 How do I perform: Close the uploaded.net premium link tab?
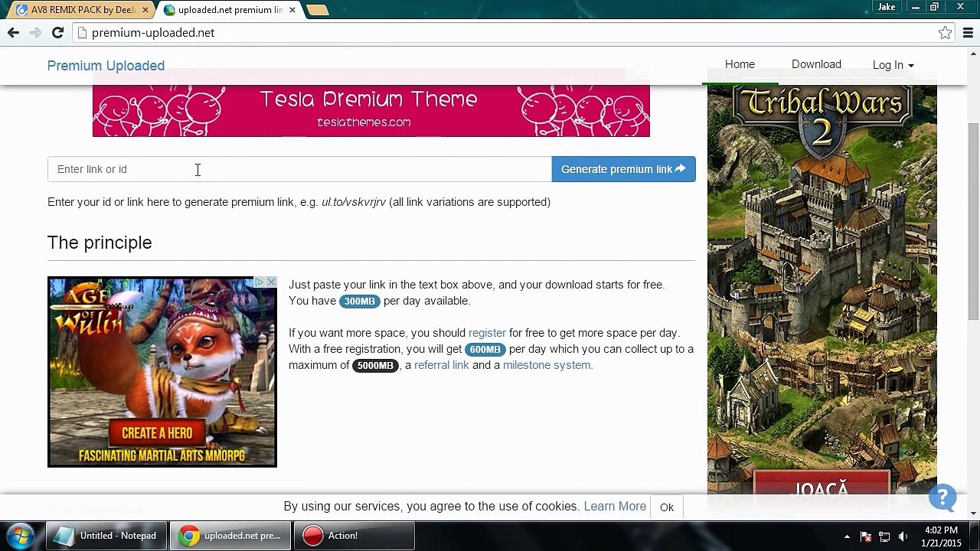[x=292, y=10]
